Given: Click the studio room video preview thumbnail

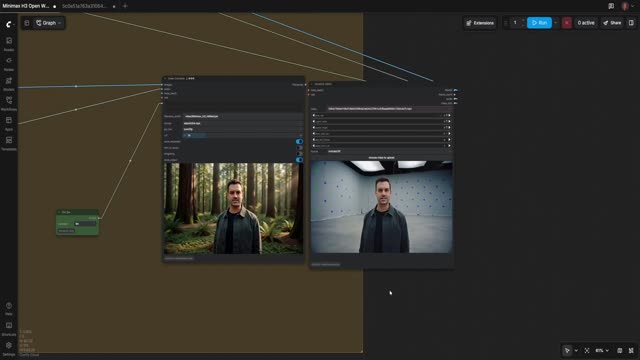Looking at the screenshot, I should pyautogui.click(x=381, y=207).
